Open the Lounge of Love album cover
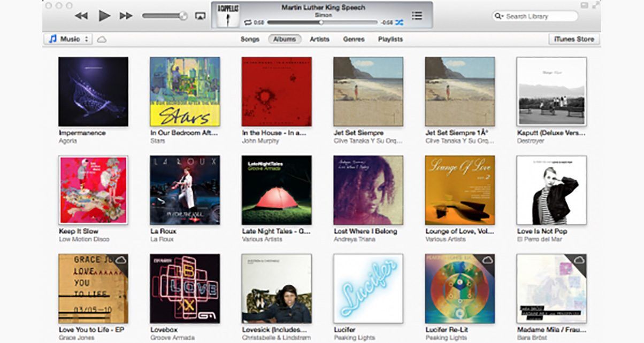Screen dimensions: 644x343 460,190
